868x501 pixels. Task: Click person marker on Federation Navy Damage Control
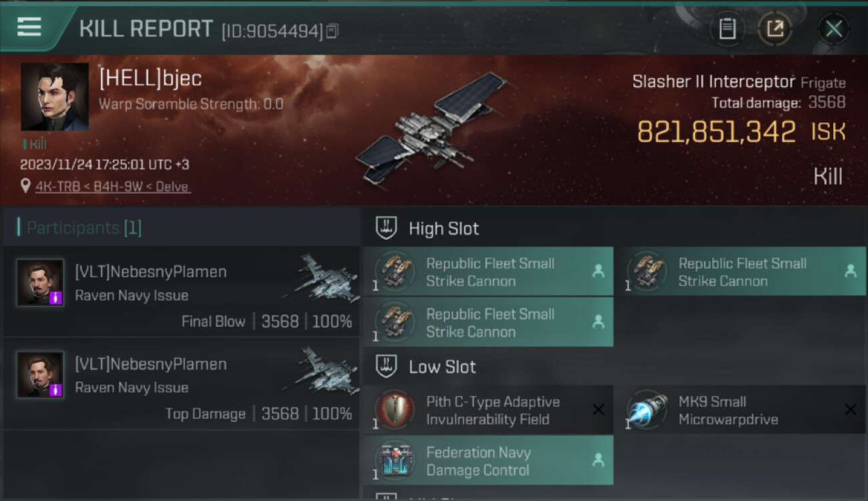point(598,460)
